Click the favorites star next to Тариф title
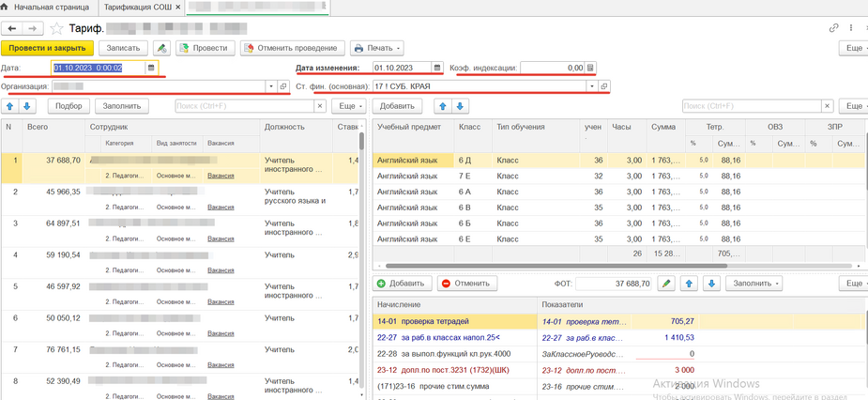Image resolution: width=868 pixels, height=400 pixels. coord(56,29)
